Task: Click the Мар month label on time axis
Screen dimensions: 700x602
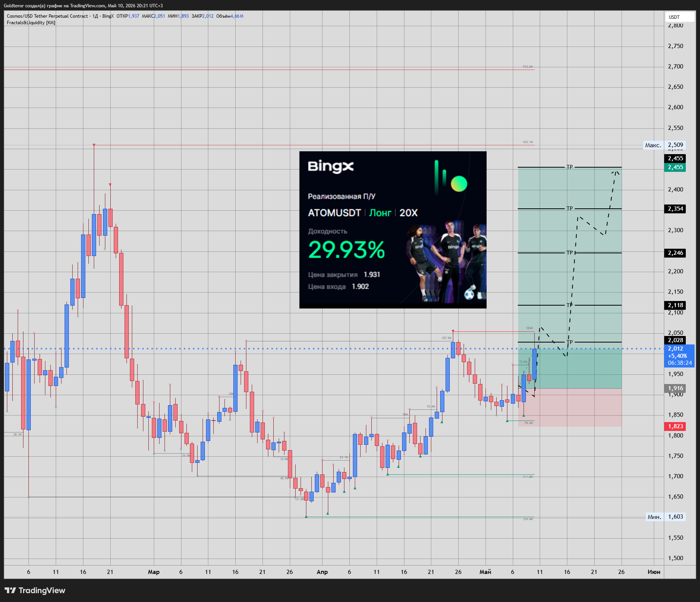Action: 154,572
